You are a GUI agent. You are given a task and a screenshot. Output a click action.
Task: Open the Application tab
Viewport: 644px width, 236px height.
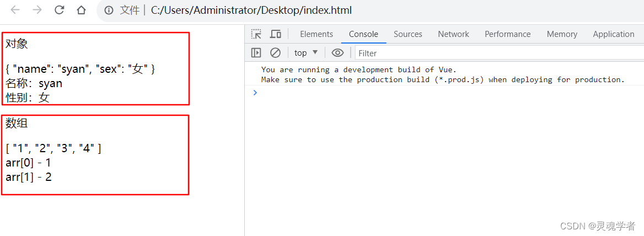(x=614, y=34)
